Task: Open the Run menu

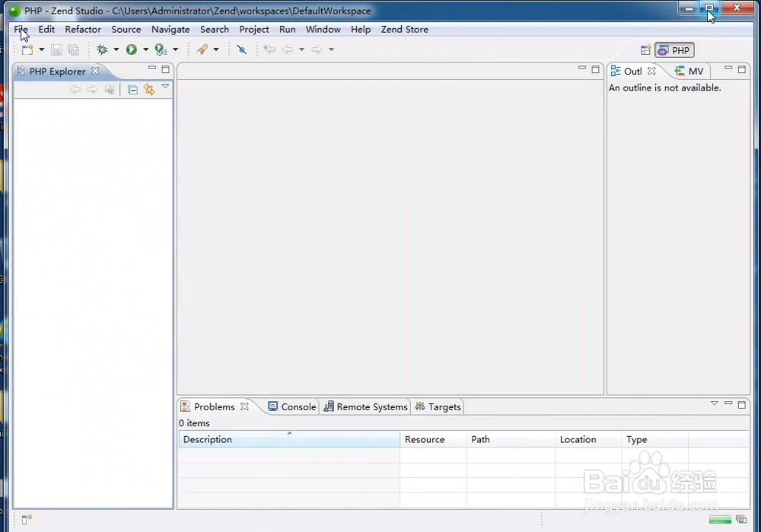Action: [x=288, y=29]
